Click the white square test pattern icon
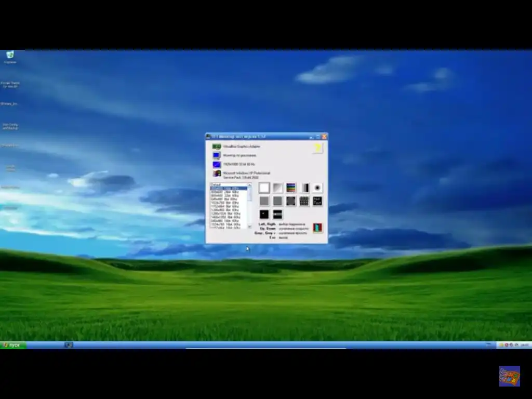 (264, 188)
